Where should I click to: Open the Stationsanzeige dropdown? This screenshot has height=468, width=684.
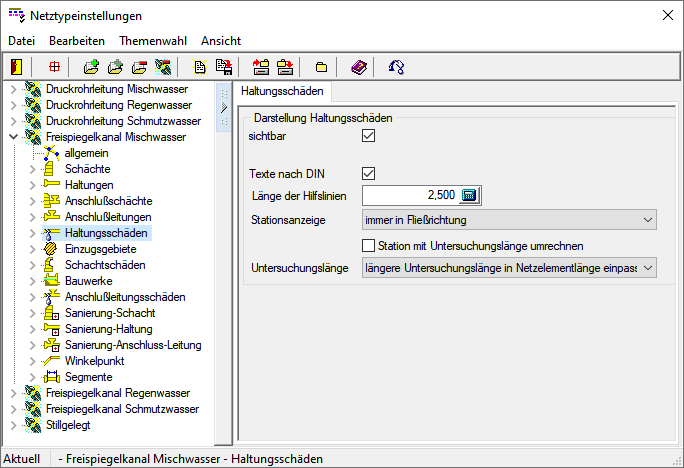click(x=648, y=219)
